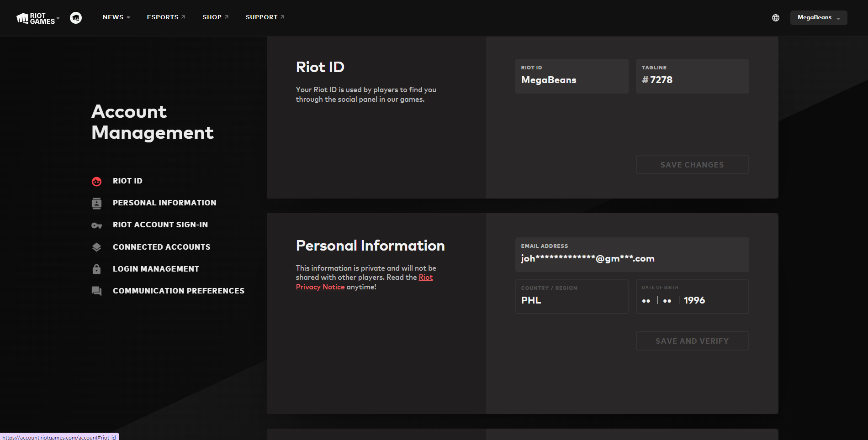Open the round fist logo icon
The image size is (868, 440).
tap(76, 18)
